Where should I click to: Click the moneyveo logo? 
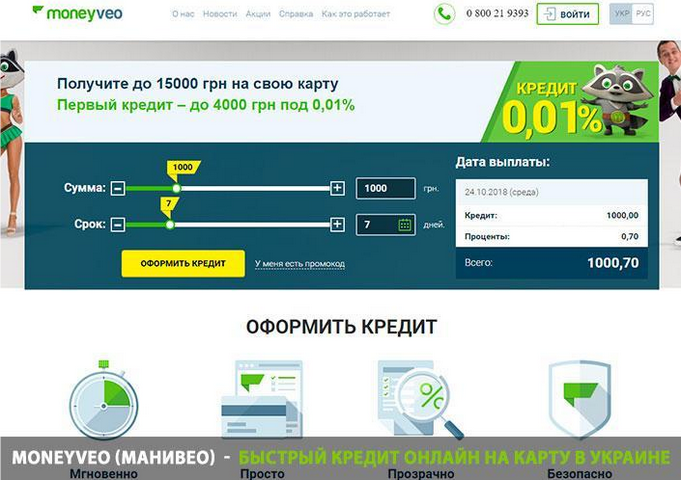(78, 13)
